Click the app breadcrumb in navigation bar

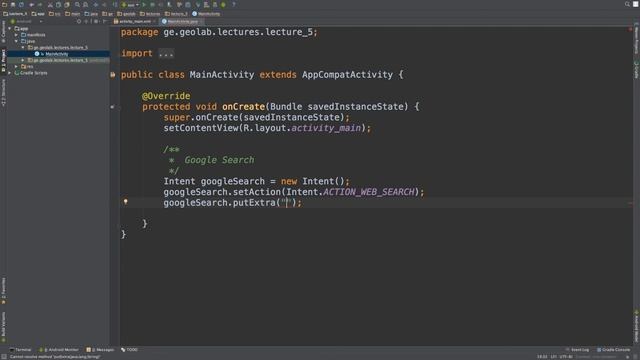[38, 14]
